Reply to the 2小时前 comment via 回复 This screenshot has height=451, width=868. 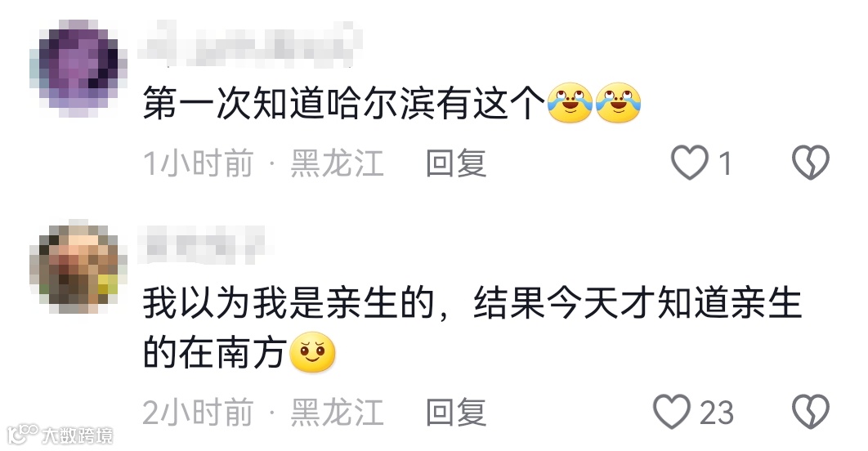(x=456, y=413)
